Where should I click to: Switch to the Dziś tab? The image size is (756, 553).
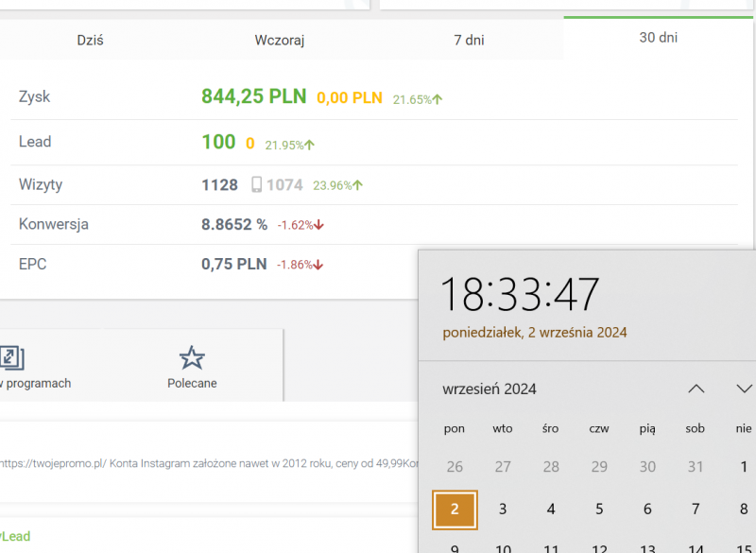[x=90, y=41]
